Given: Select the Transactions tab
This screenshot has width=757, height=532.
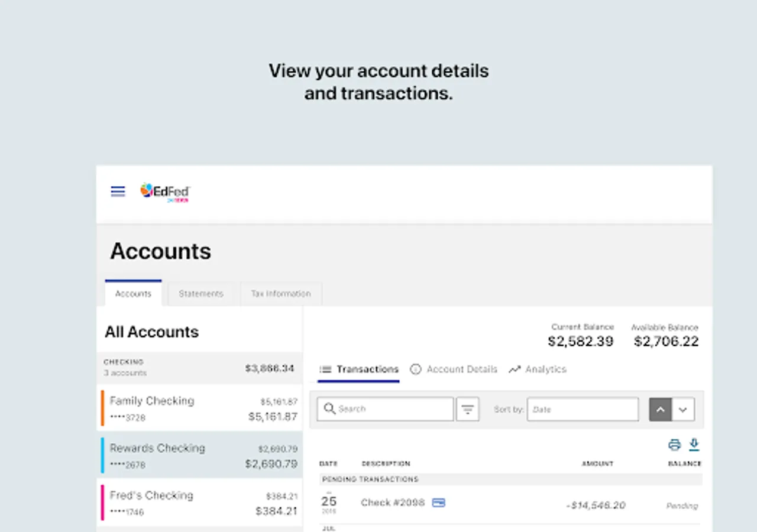Looking at the screenshot, I should tap(358, 369).
